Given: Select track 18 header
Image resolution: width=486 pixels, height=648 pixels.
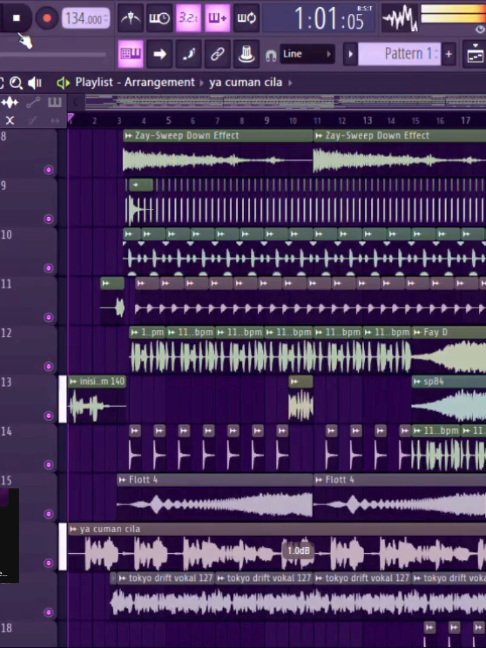Looking at the screenshot, I should click(x=29, y=634).
